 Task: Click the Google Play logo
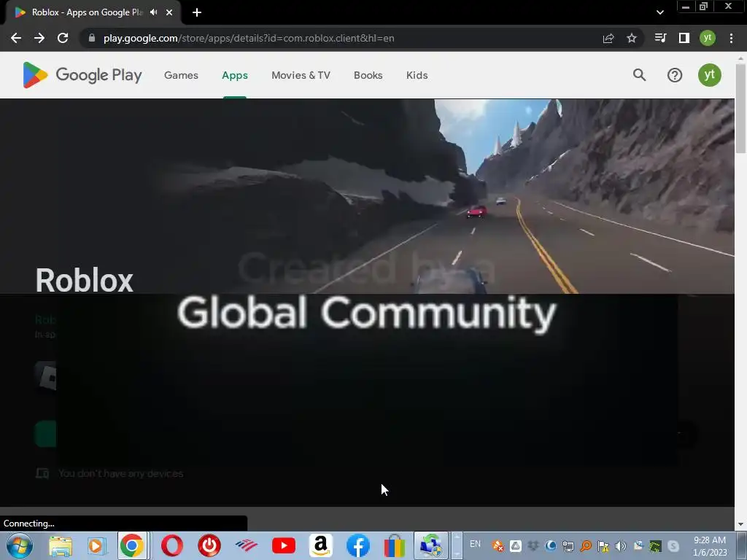point(82,75)
